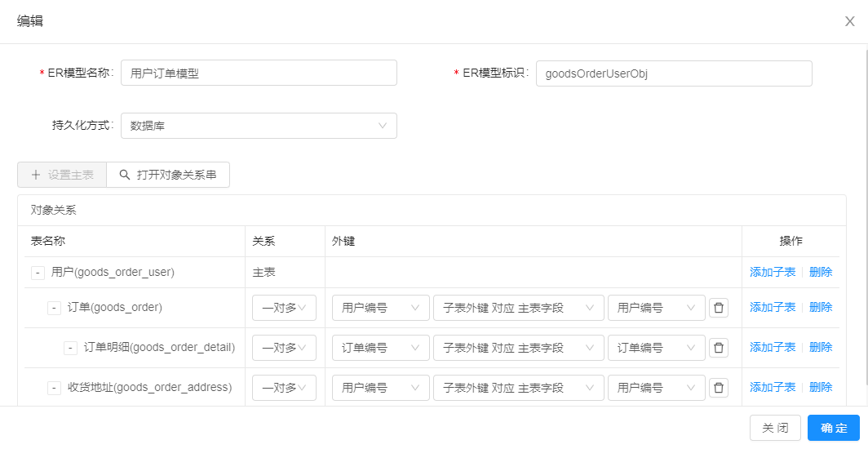Click 添加子表 link in 收货地址 row

click(773, 387)
